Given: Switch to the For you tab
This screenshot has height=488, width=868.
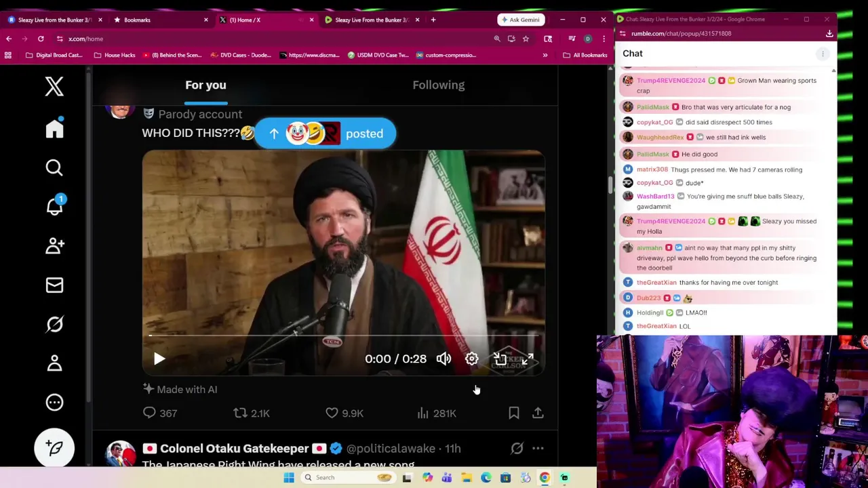Looking at the screenshot, I should pyautogui.click(x=205, y=85).
